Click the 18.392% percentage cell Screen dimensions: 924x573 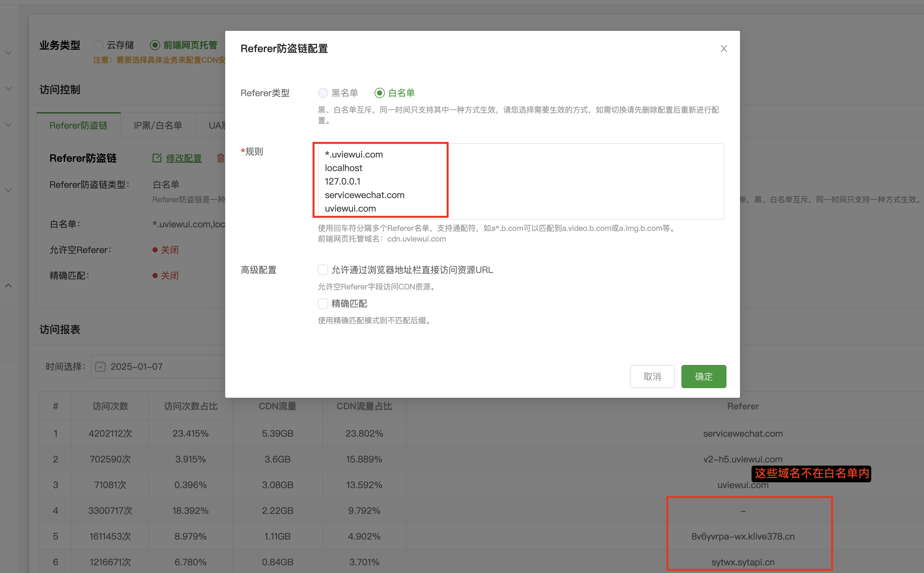(x=191, y=511)
